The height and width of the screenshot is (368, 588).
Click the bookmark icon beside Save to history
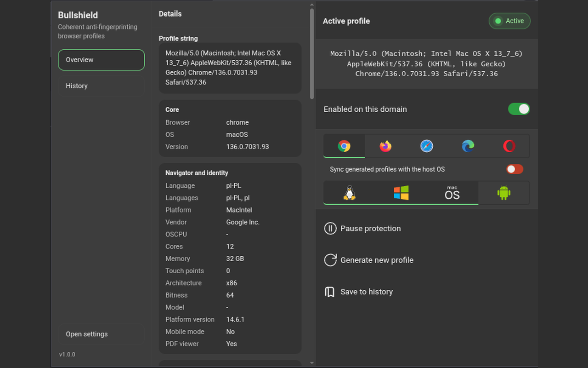(x=330, y=292)
